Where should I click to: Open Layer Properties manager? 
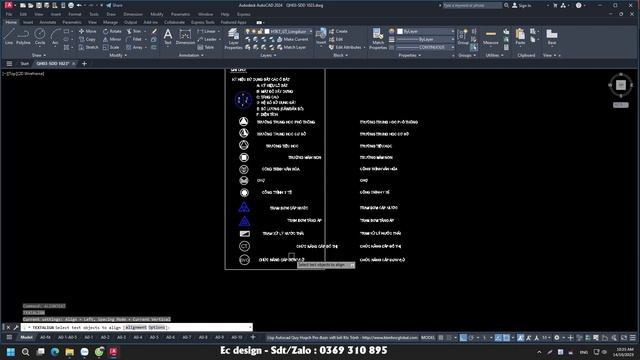[233, 39]
